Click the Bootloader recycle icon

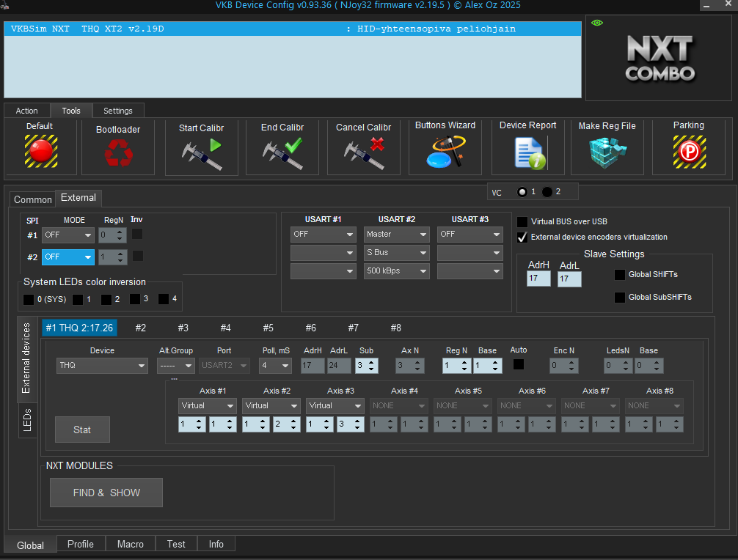click(x=118, y=153)
